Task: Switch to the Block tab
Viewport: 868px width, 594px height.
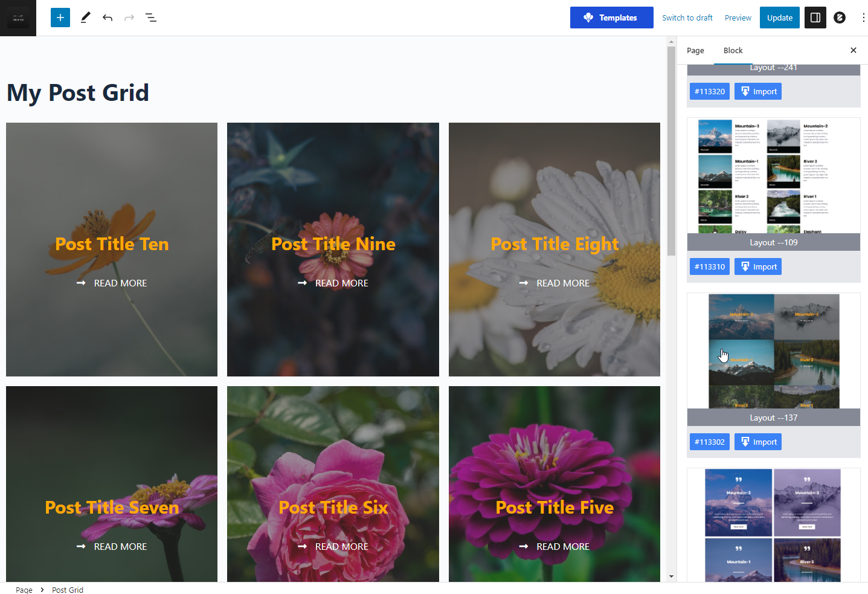Action: (x=733, y=50)
